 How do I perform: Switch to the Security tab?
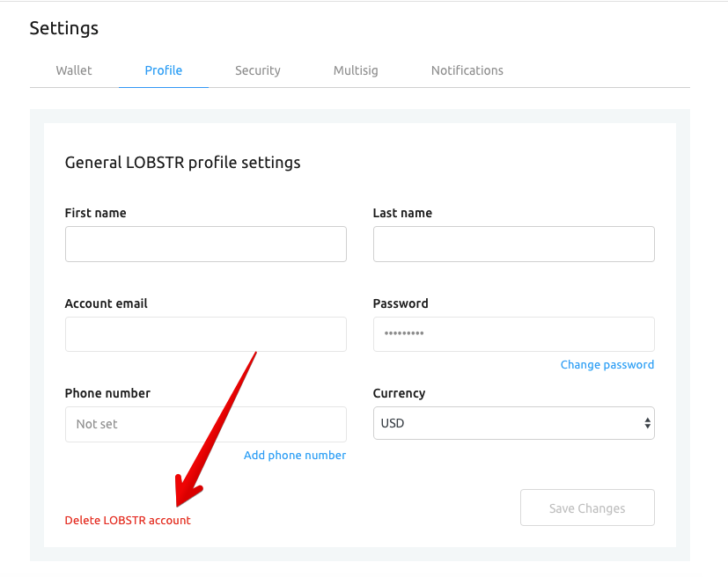point(258,70)
